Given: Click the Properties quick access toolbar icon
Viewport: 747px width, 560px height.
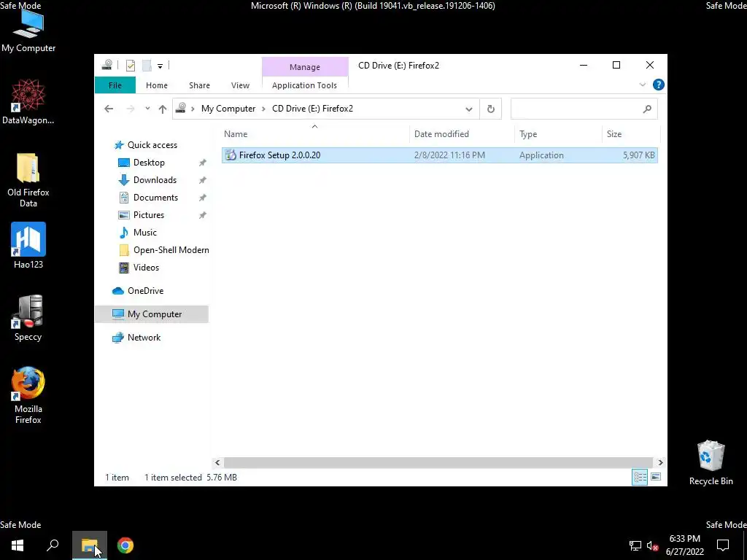Looking at the screenshot, I should click(130, 65).
